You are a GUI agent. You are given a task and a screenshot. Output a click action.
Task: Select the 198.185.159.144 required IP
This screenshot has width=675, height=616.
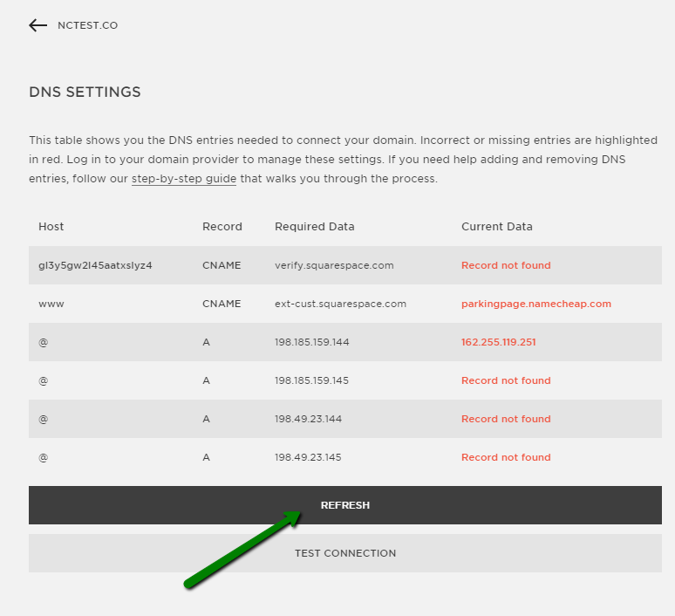(311, 342)
